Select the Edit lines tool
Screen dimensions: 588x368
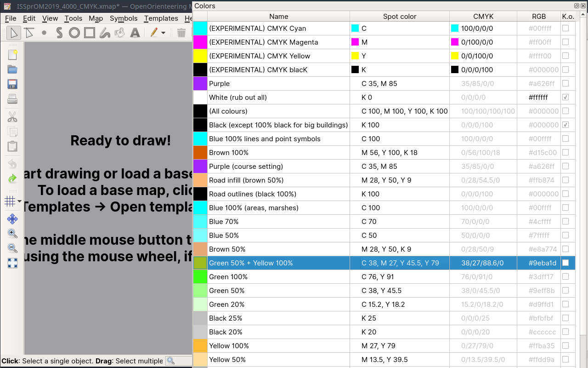[x=29, y=33]
